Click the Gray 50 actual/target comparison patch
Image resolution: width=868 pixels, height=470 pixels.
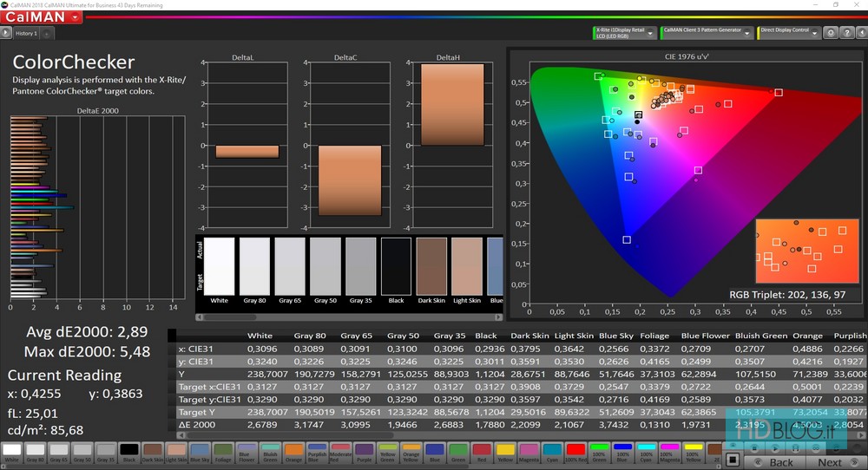[325, 266]
